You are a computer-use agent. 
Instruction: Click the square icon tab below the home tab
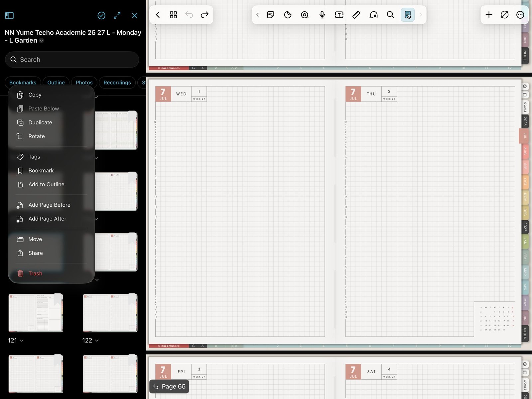point(525,95)
